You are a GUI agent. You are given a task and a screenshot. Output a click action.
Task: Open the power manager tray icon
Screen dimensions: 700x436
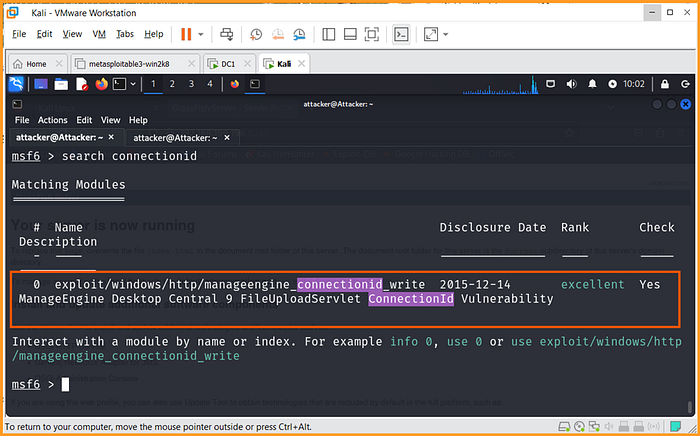(613, 84)
